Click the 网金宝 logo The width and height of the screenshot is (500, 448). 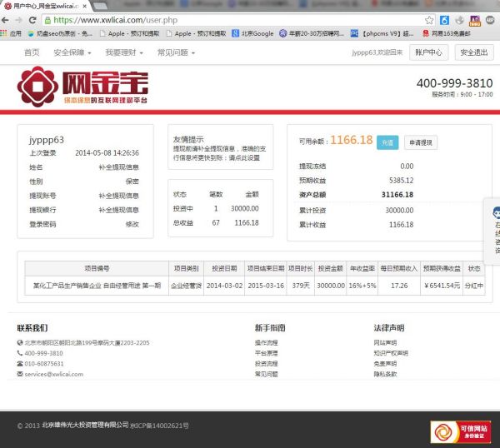tap(82, 87)
